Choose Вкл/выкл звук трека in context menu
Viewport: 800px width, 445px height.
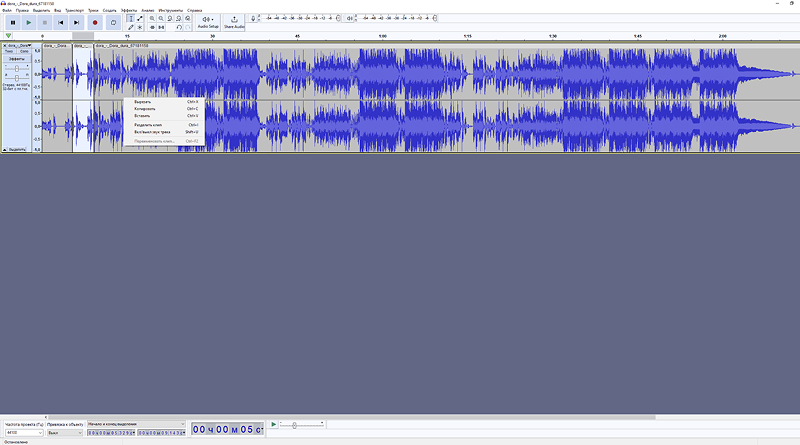tap(164, 132)
